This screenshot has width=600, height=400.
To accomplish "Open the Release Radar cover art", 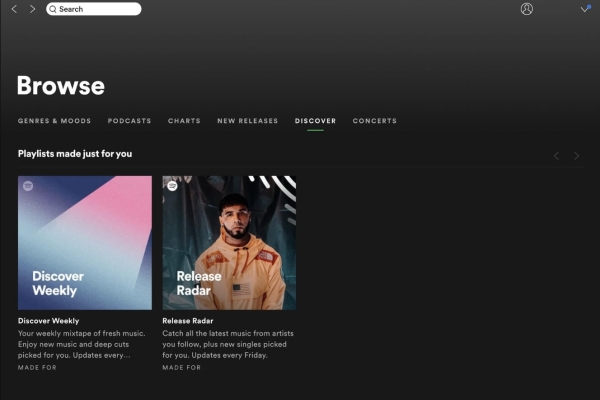I will (229, 243).
